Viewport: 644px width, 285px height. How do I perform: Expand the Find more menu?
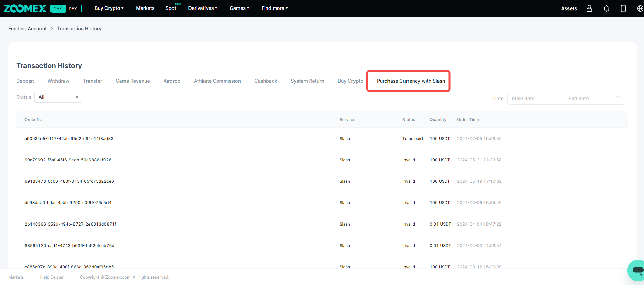point(275,8)
